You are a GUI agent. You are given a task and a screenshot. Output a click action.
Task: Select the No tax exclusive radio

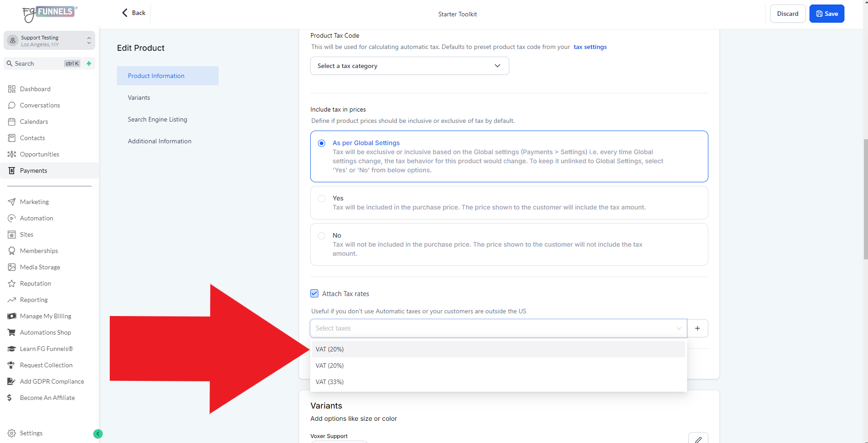tap(322, 236)
